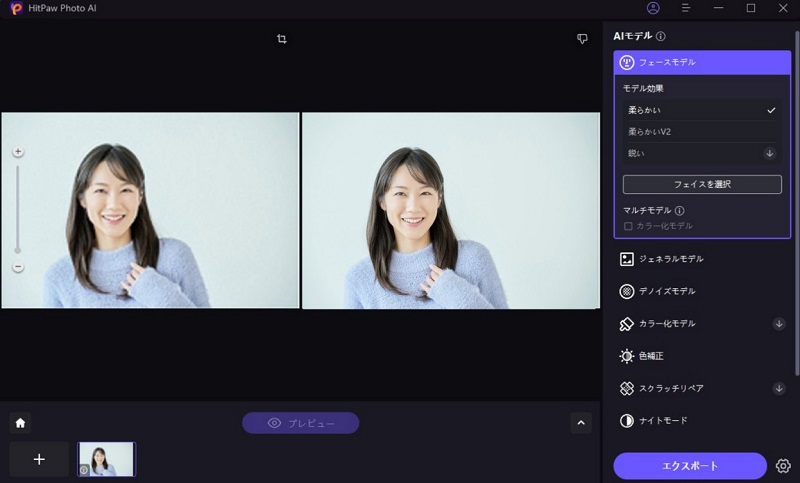The width and height of the screenshot is (800, 483).
Task: Collapse the bottom thumbnail panel chevron
Action: click(581, 423)
